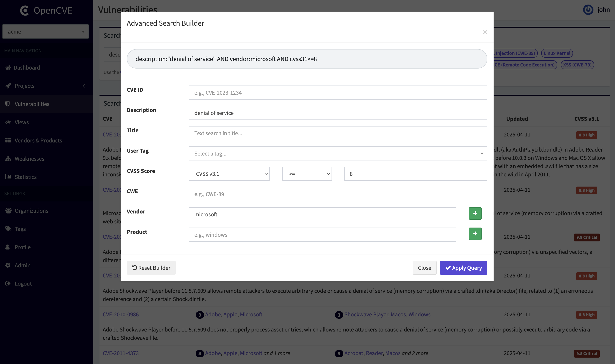Open the Tags settings item
The width and height of the screenshot is (615, 364).
pyautogui.click(x=46, y=229)
